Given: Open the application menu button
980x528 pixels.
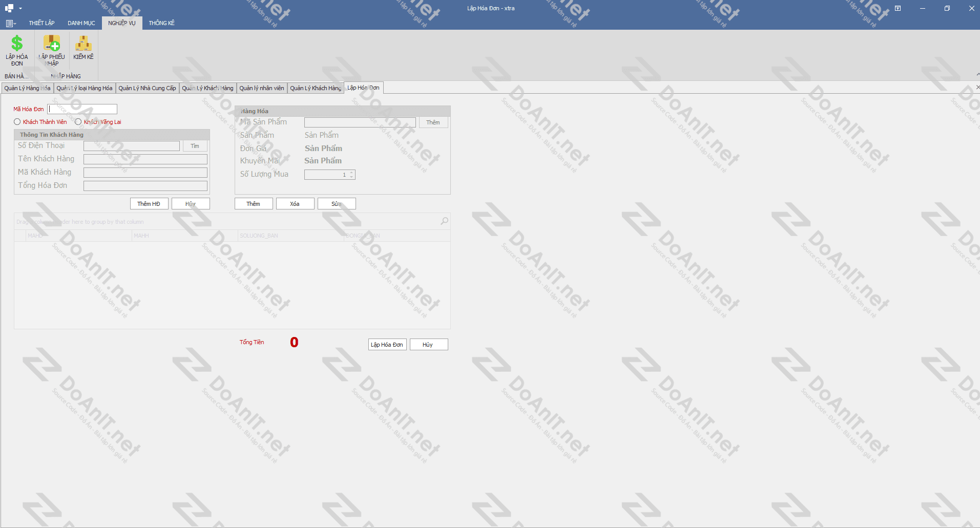Looking at the screenshot, I should coord(11,23).
